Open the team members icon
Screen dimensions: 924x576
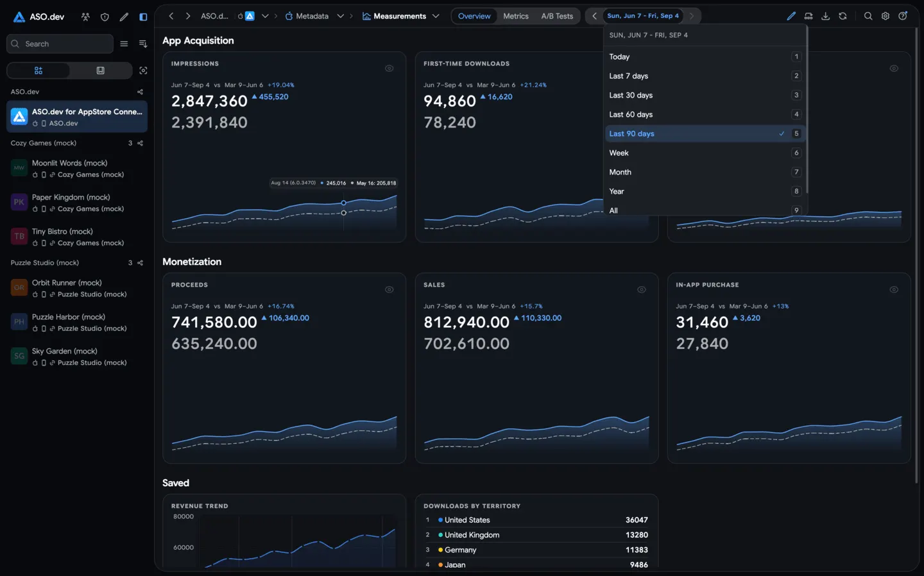tap(85, 17)
